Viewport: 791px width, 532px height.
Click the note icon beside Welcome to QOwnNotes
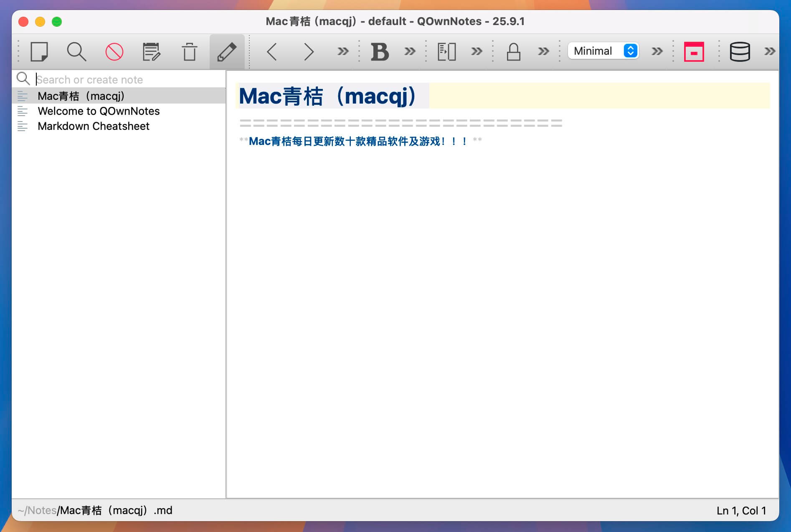click(23, 111)
